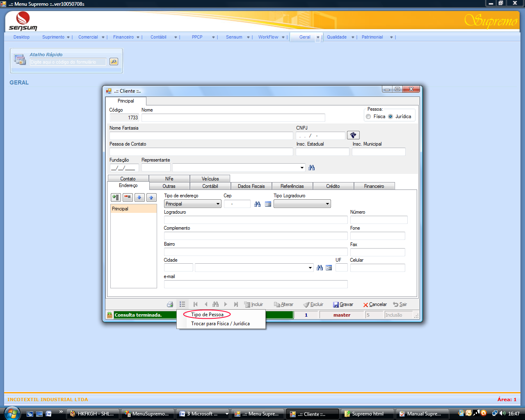Viewport: 525px width, 420px height.
Task: Click the Incluir button
Action: (x=253, y=304)
